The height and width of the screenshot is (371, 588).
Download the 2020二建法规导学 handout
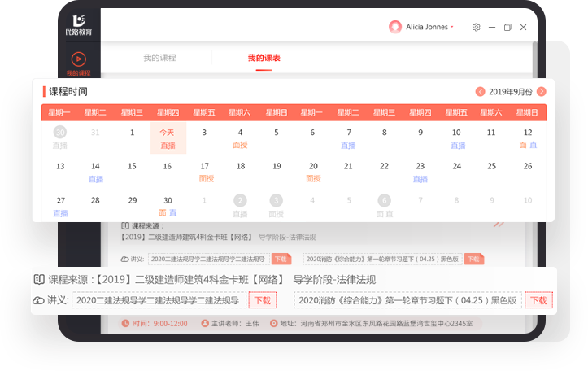(x=262, y=300)
